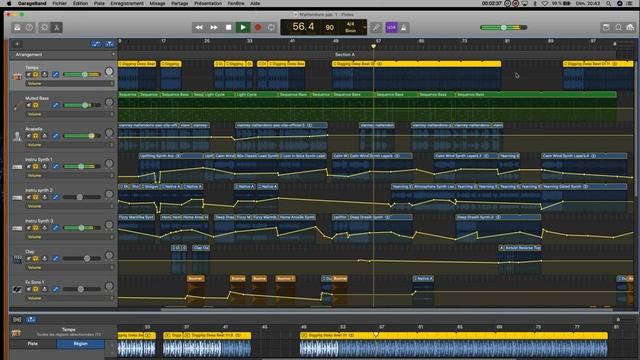Click the Instru Synth 1 keyboard icon
640x360 pixels.
point(17,167)
